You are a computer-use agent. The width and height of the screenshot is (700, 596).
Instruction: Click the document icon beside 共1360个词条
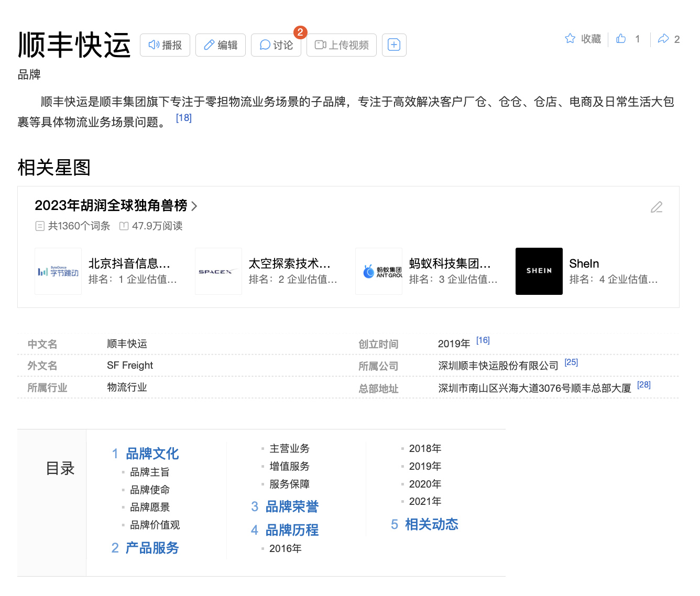(x=40, y=226)
